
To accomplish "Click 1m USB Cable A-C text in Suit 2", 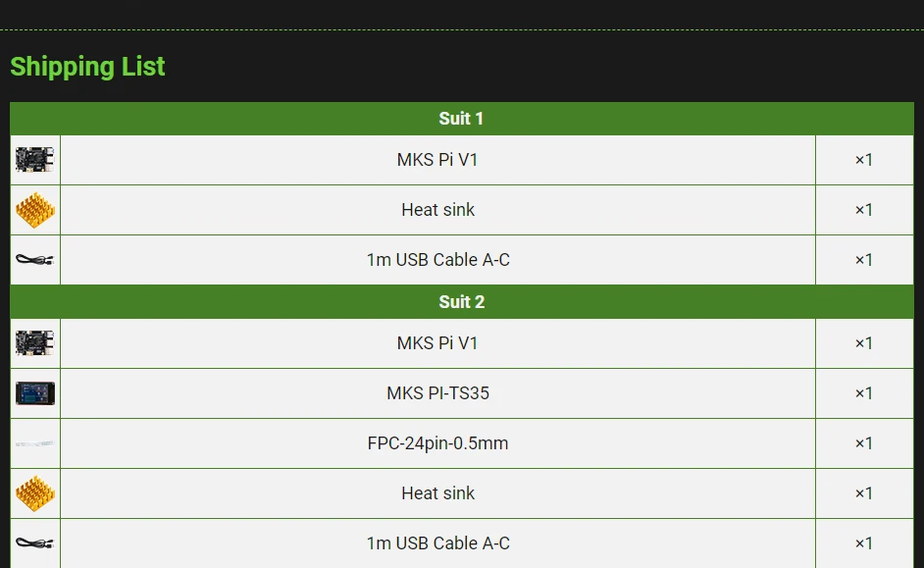I will [x=437, y=543].
